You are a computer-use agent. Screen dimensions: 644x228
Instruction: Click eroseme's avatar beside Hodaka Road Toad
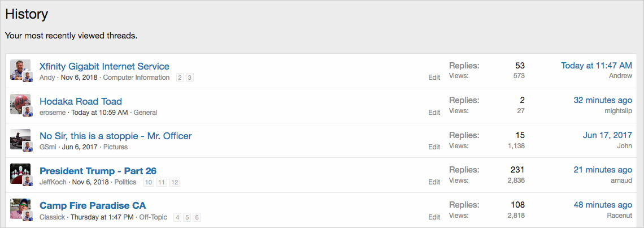point(20,105)
